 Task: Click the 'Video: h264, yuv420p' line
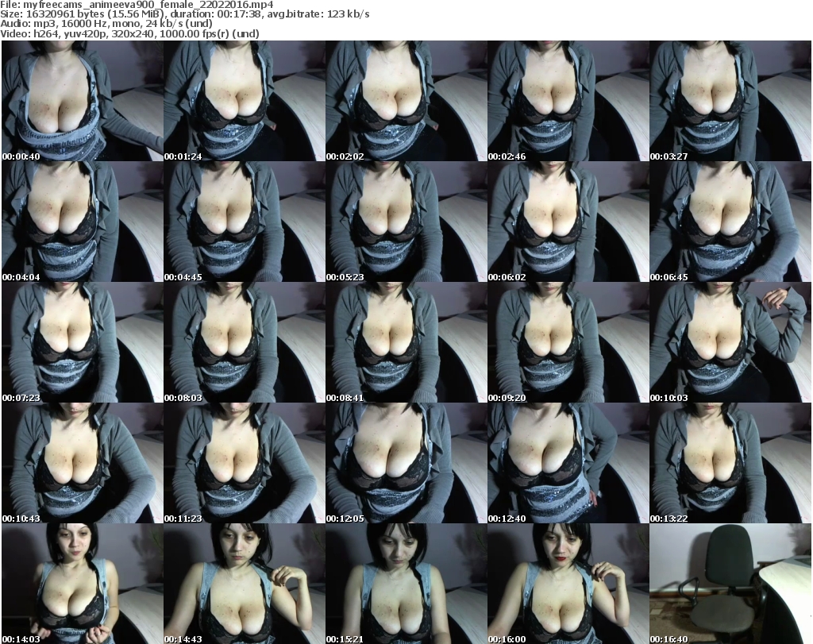click(x=129, y=33)
